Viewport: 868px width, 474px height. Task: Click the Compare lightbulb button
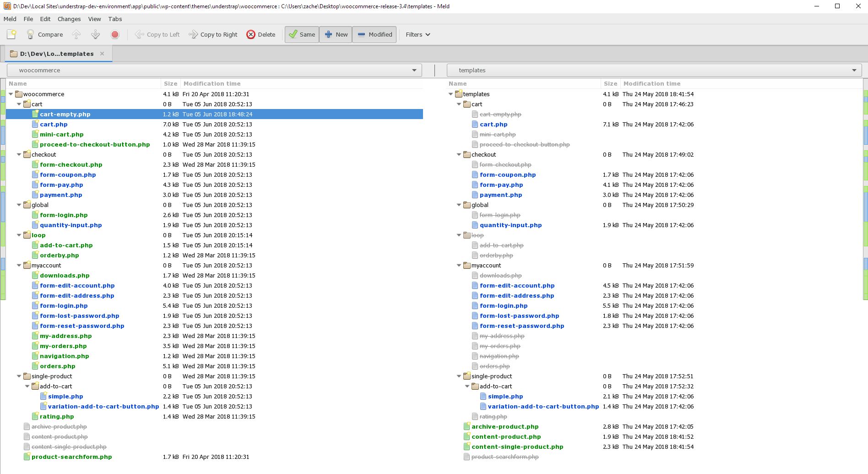(x=44, y=34)
